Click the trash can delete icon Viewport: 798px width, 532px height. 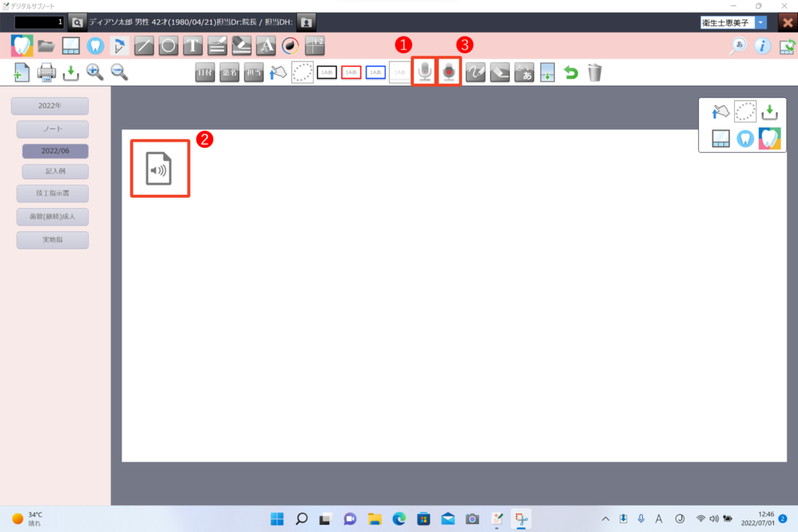pos(595,72)
